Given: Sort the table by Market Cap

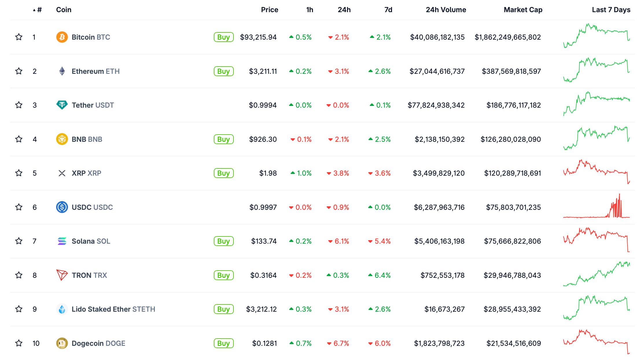Looking at the screenshot, I should click(523, 10).
